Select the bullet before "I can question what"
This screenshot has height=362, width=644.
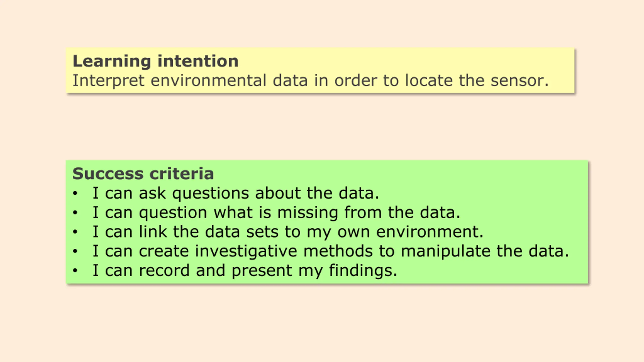75,213
